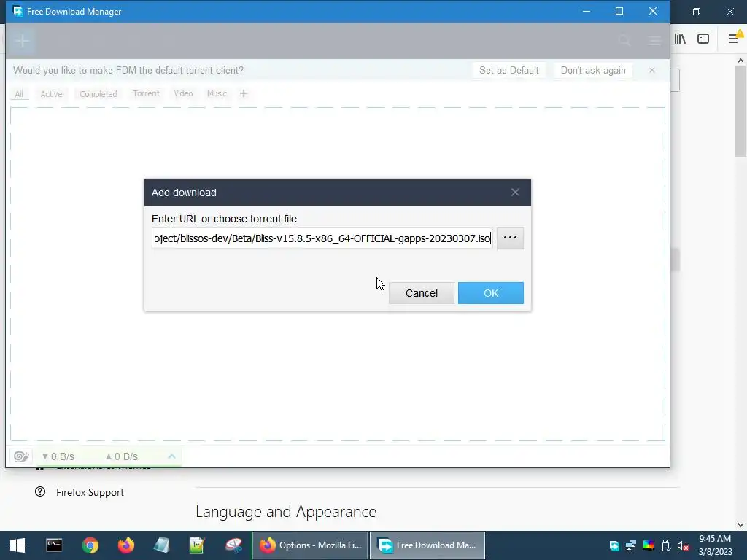747x560 pixels.
Task: Choose Don't ask again
Action: 593,71
